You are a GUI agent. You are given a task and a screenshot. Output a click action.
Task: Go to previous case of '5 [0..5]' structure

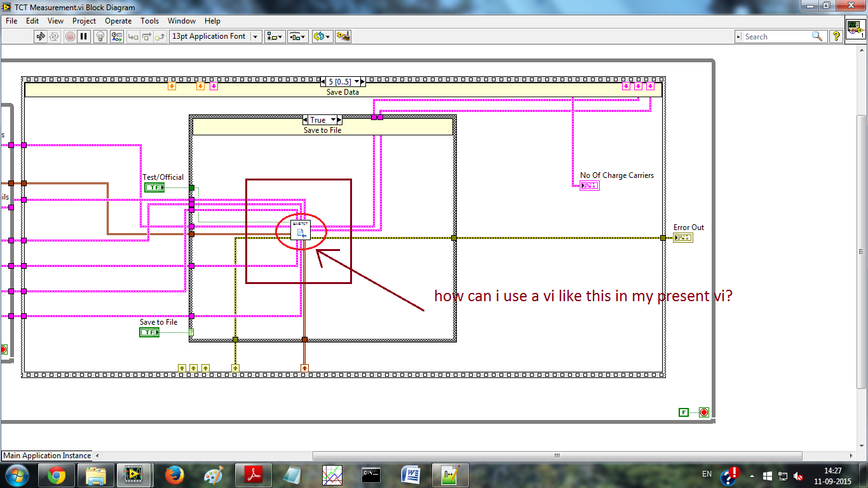click(323, 81)
